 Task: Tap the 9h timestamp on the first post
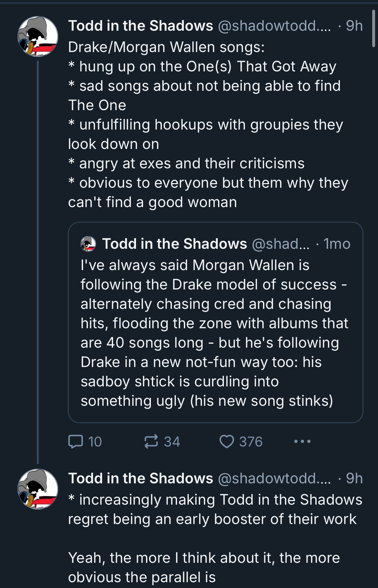pyautogui.click(x=354, y=26)
